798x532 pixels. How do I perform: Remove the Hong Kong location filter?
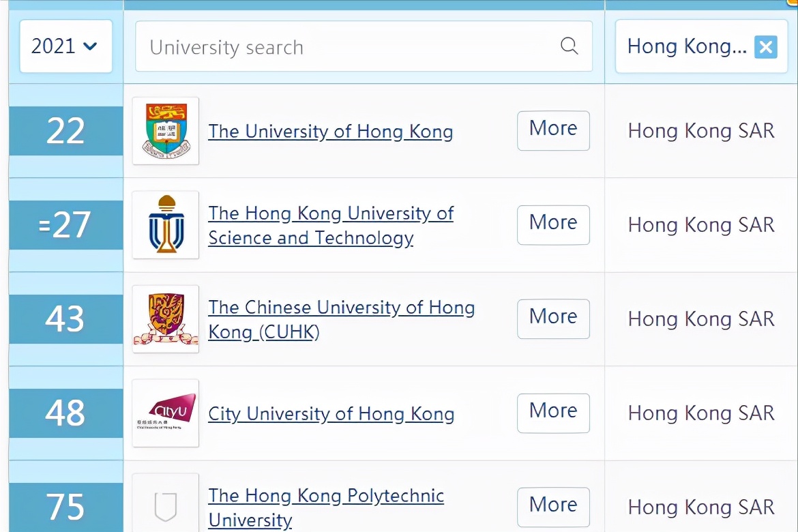click(x=765, y=47)
